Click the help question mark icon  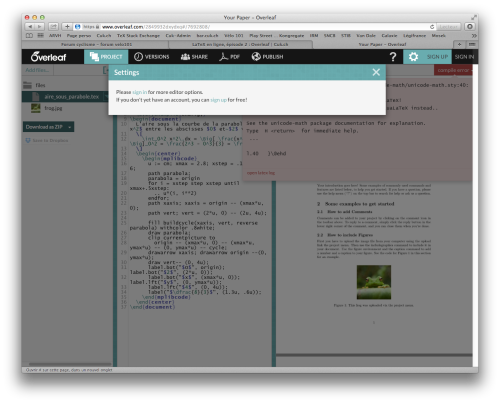[393, 57]
